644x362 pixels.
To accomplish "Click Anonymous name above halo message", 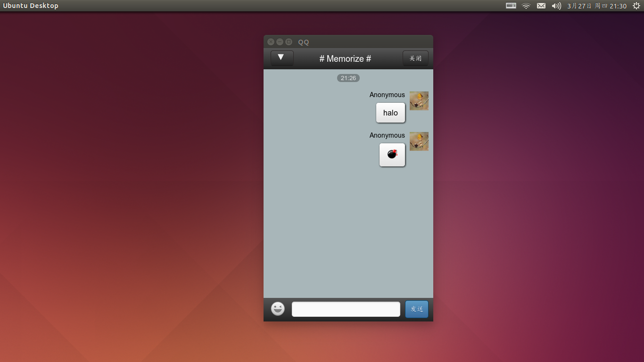I will point(387,95).
